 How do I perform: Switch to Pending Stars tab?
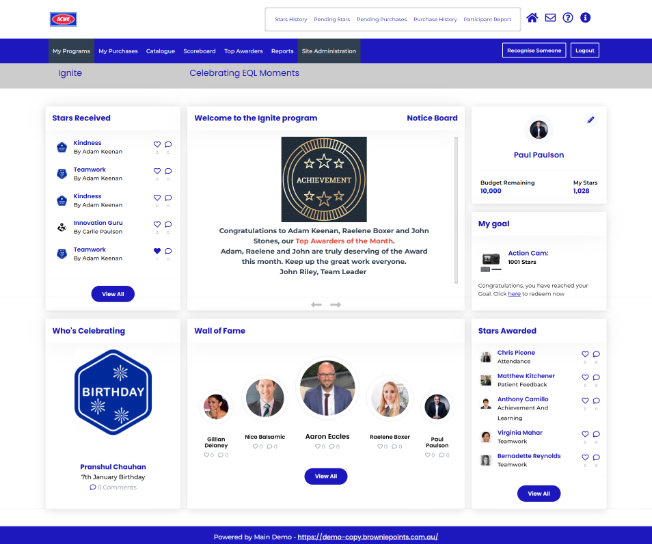coord(331,19)
